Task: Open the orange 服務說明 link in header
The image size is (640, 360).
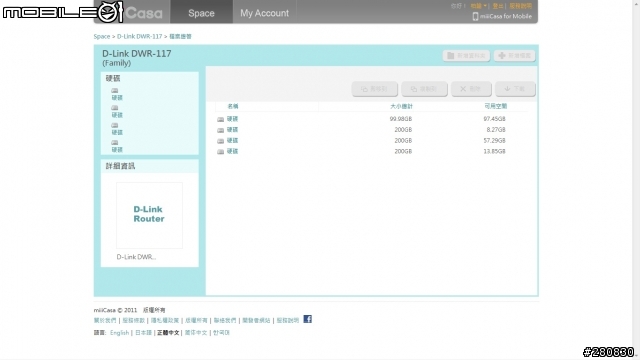Action: coord(520,6)
